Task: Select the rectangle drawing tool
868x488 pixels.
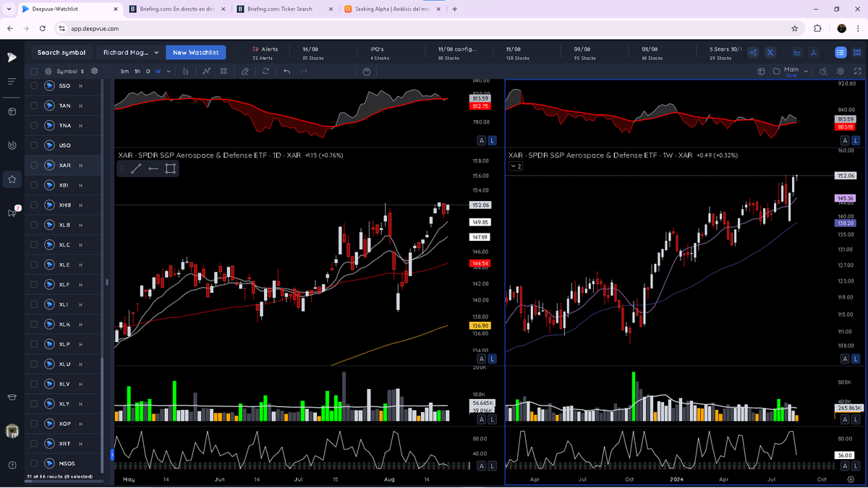Action: click(170, 168)
